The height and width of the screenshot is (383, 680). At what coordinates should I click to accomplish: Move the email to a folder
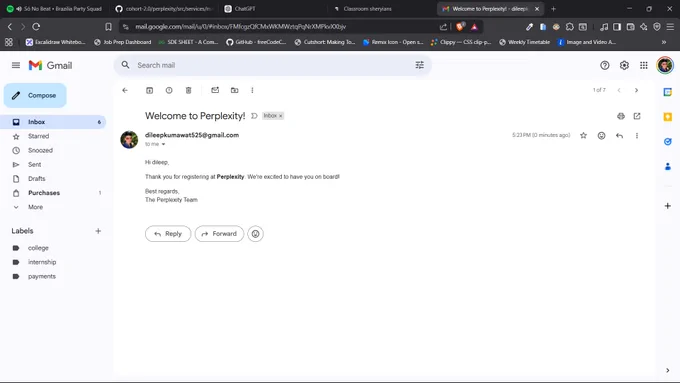pos(234,90)
